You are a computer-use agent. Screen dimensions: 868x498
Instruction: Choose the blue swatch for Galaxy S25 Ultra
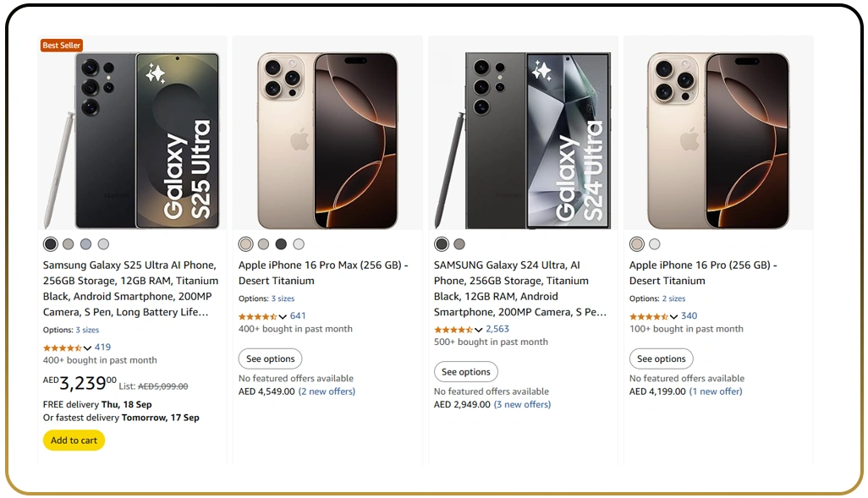85,244
